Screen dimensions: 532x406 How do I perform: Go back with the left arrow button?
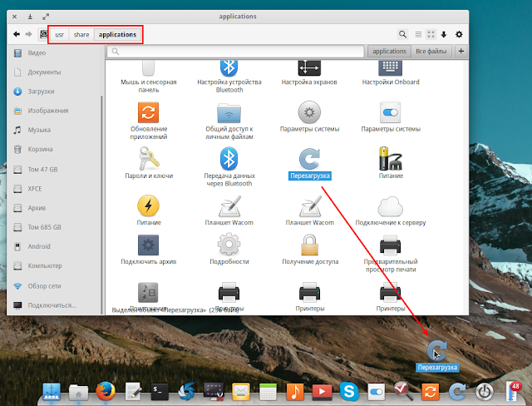(x=17, y=34)
